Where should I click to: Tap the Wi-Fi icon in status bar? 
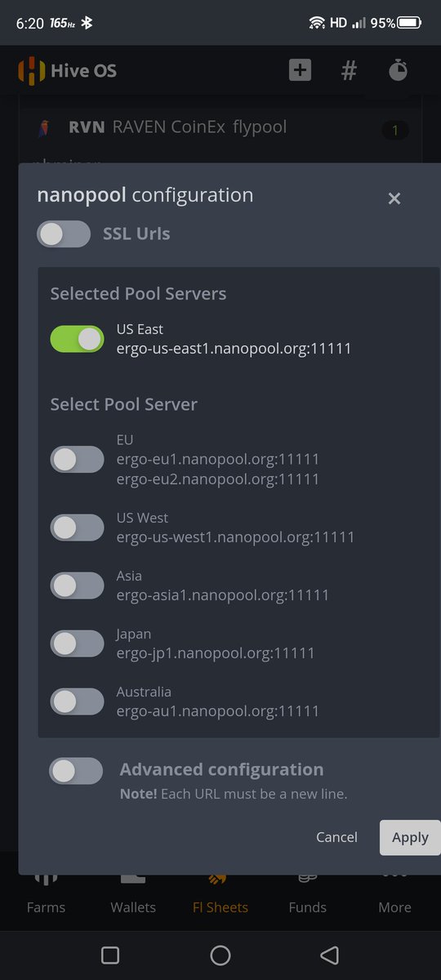[x=317, y=23]
